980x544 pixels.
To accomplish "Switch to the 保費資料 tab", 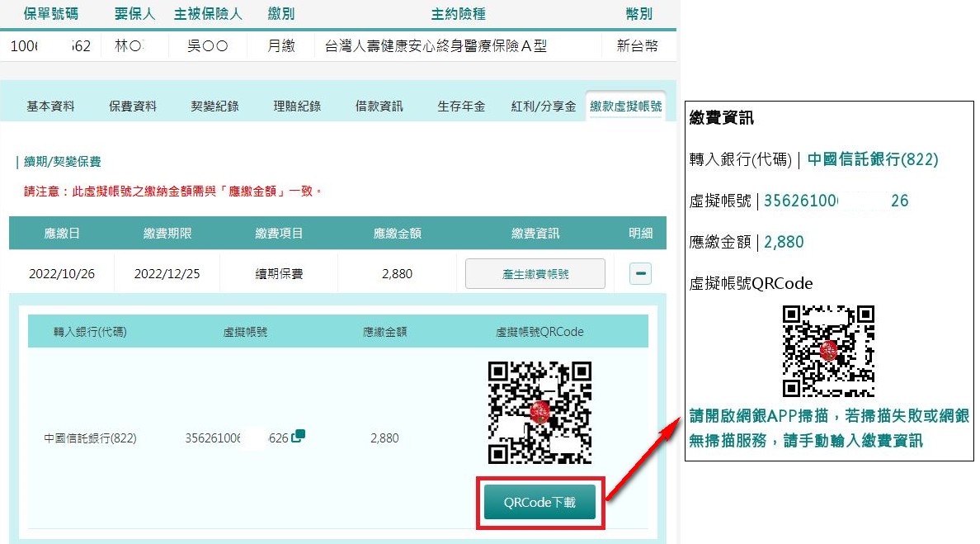I will point(133,106).
